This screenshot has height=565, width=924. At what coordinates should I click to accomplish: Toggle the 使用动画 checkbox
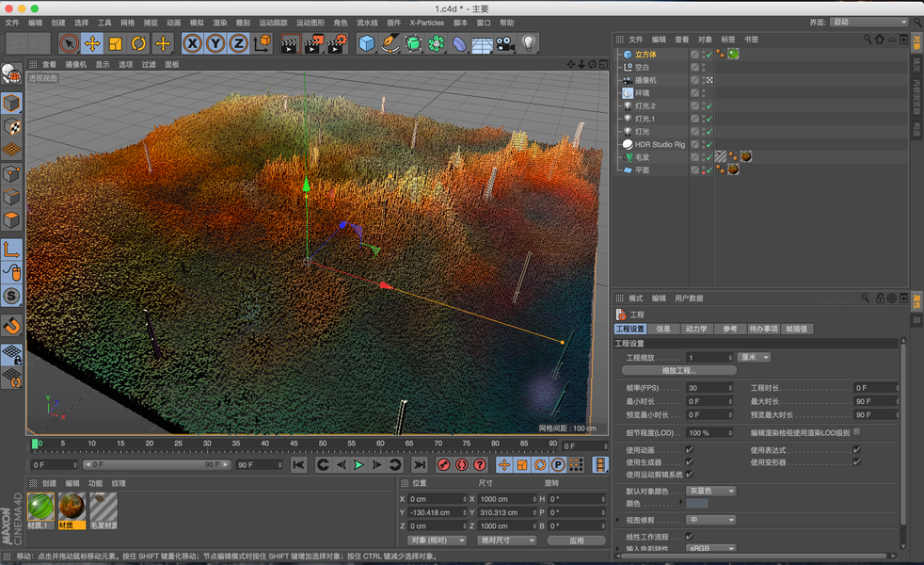coord(689,450)
